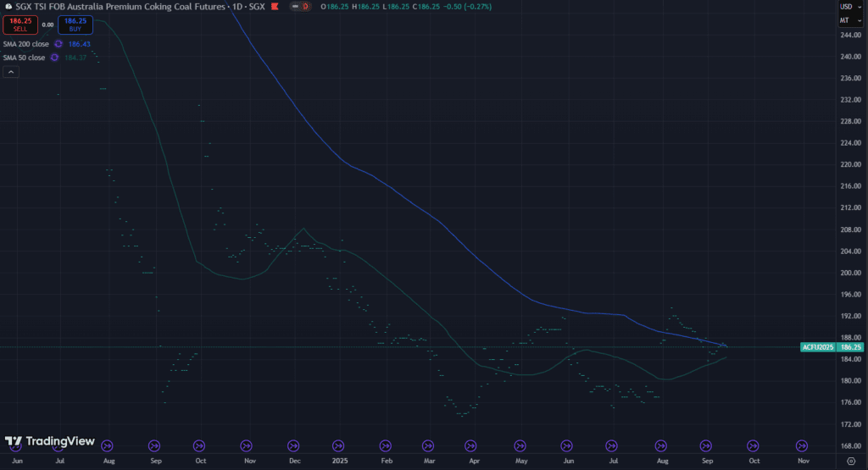Click the blue BUY 186.25 button

[x=75, y=25]
